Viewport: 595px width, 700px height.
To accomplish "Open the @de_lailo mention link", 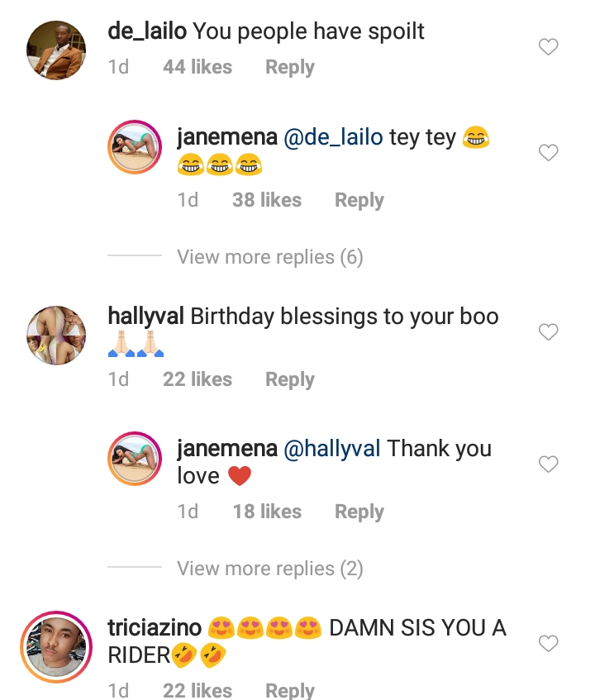I will (333, 137).
